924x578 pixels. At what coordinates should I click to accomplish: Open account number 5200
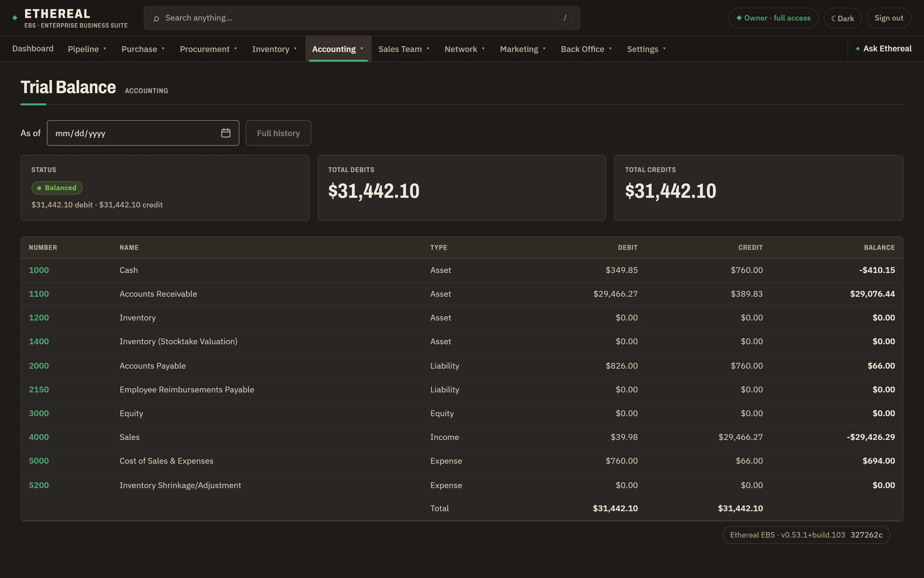click(39, 485)
